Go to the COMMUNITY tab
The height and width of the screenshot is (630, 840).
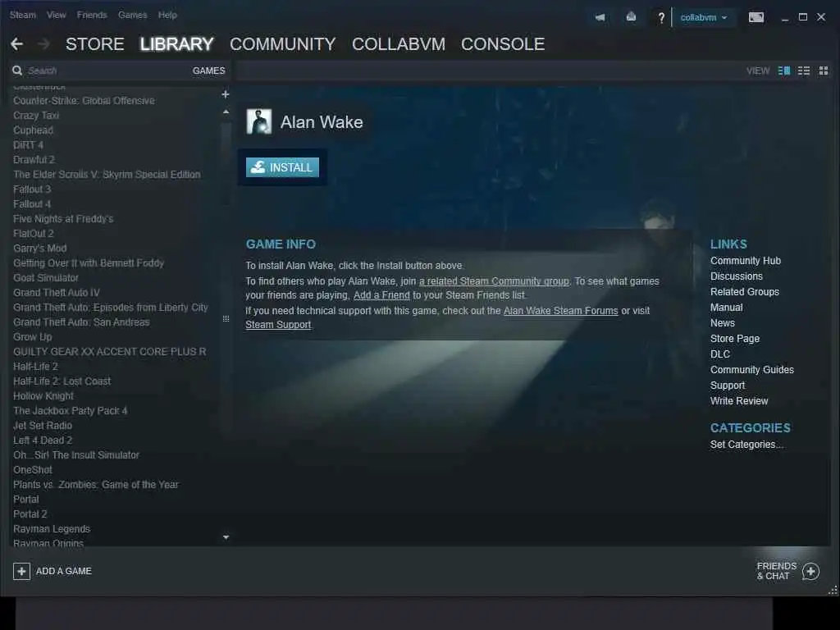[282, 44]
